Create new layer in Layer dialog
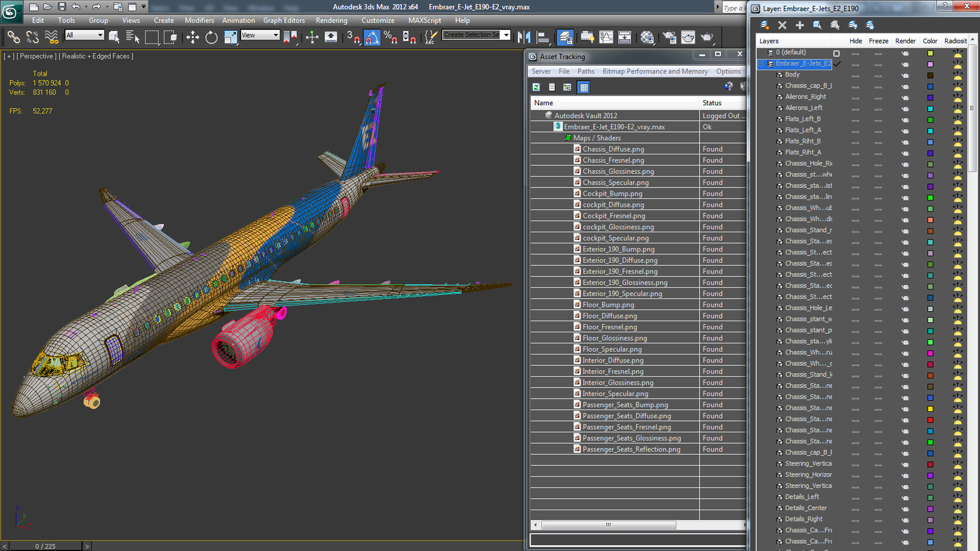The image size is (980, 551). pos(765,25)
